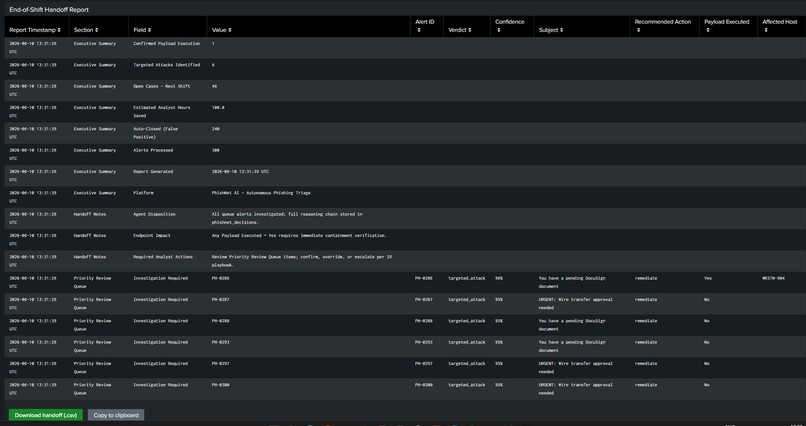The width and height of the screenshot is (806, 426).
Task: Select PH-0293 in the Alert ID column
Action: [x=424, y=342]
